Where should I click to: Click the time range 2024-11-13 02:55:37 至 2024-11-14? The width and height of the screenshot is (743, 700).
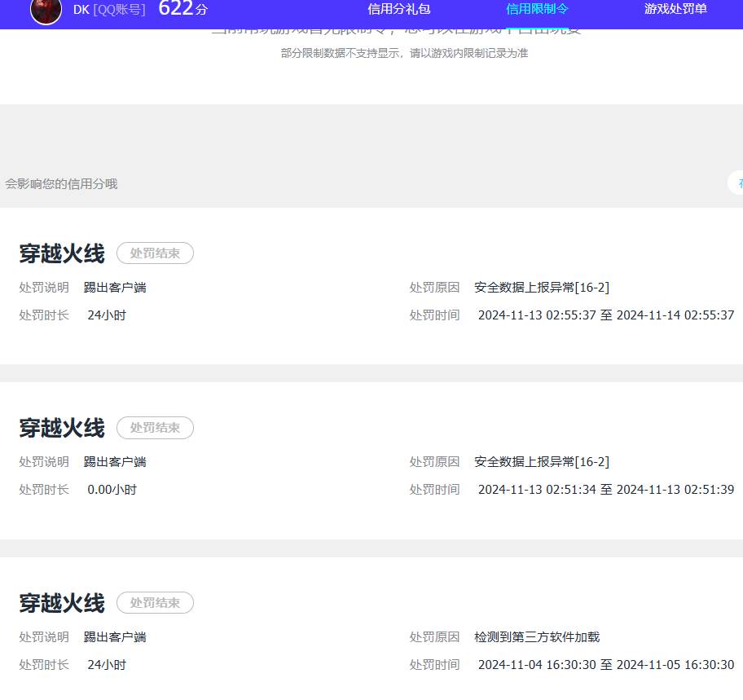pyautogui.click(x=606, y=315)
